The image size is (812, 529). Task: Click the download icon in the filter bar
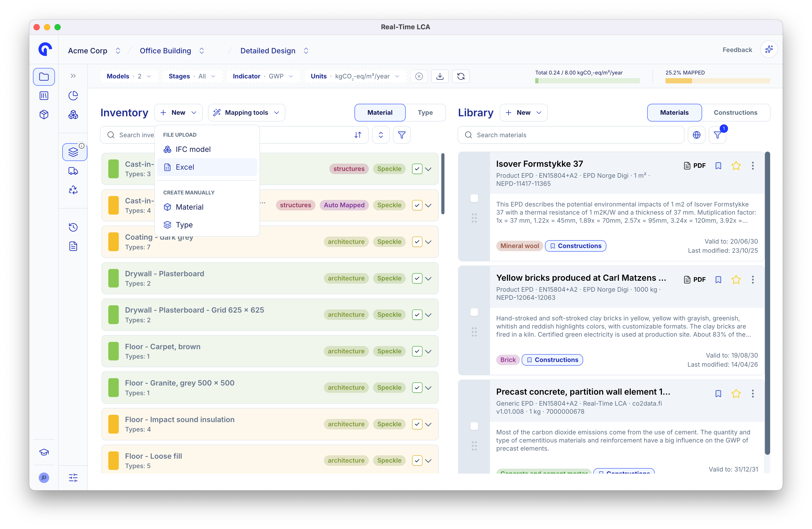click(440, 76)
